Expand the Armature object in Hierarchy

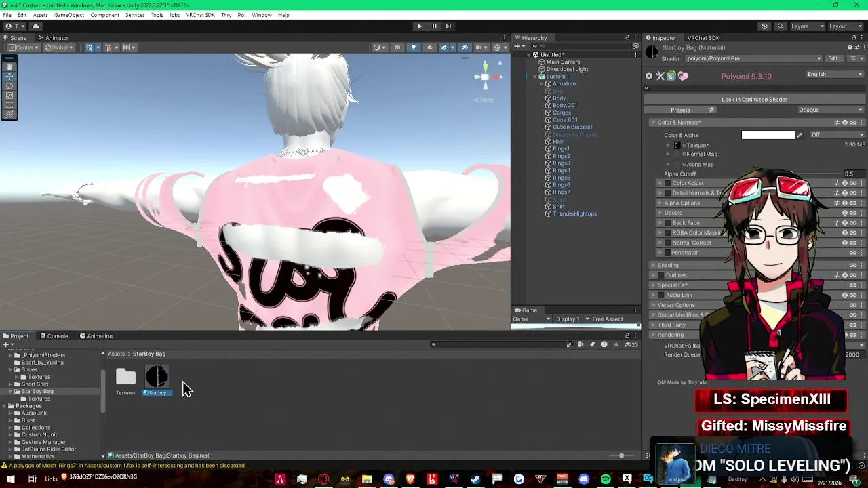click(x=542, y=84)
